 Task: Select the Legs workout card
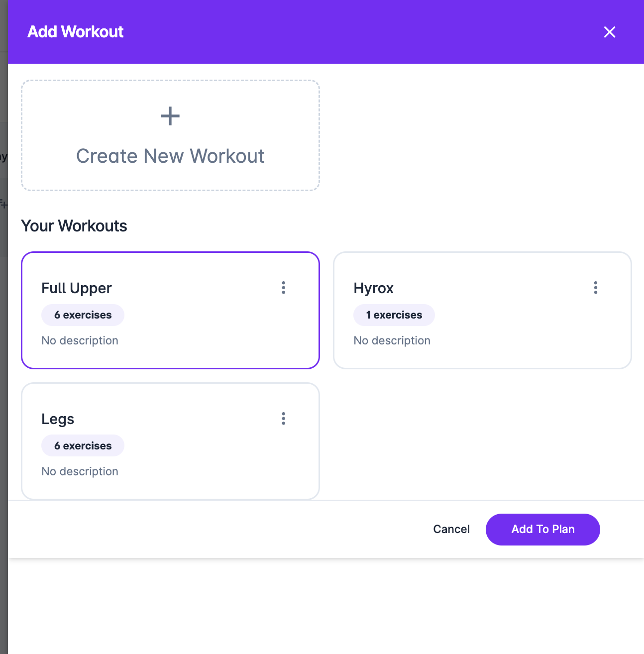pyautogui.click(x=170, y=441)
